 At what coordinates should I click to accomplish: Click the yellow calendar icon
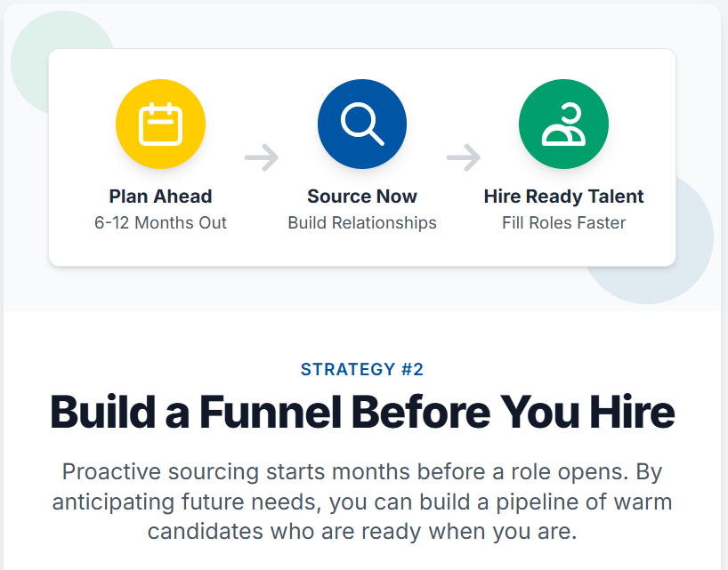pos(161,124)
